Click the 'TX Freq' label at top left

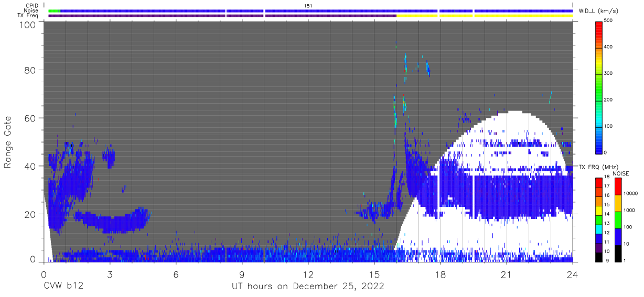pos(29,15)
